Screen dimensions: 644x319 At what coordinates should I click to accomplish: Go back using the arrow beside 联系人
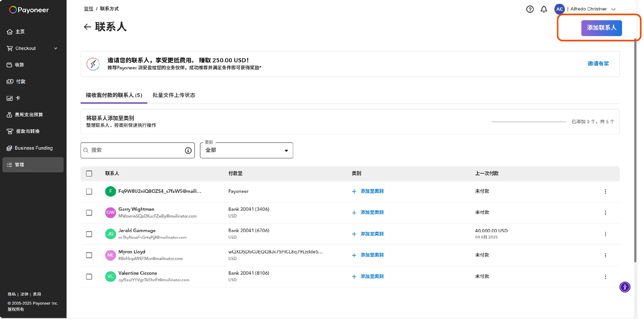[x=87, y=27]
